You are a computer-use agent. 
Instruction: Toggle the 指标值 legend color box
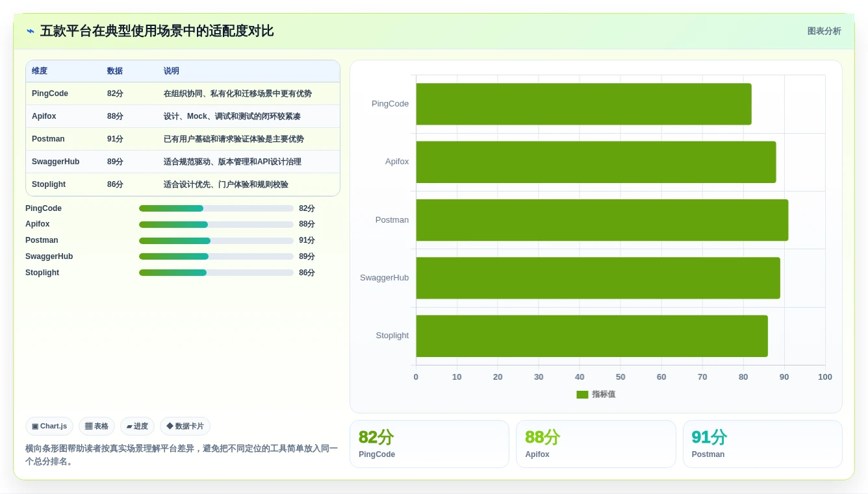pos(582,395)
